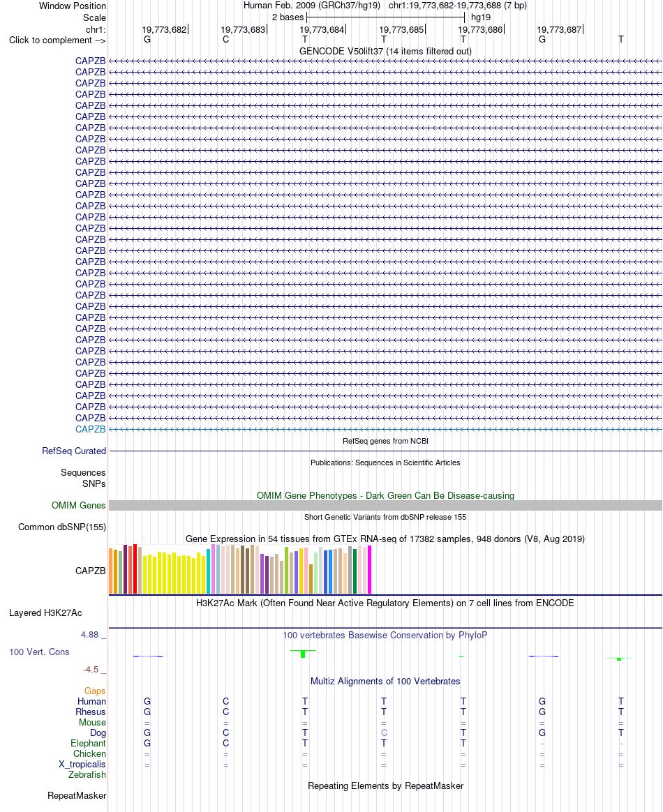The image size is (663, 812).
Task: Open the RefSeq Curated track label
Action: pos(74,451)
